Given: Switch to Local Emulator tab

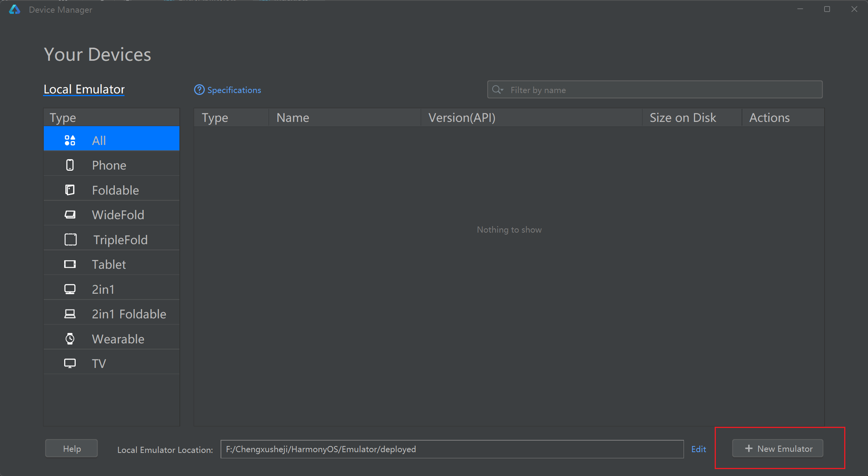Looking at the screenshot, I should click(84, 89).
